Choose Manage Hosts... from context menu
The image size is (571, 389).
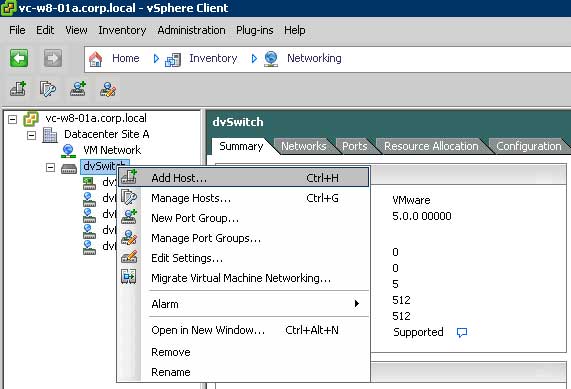pyautogui.click(x=243, y=198)
